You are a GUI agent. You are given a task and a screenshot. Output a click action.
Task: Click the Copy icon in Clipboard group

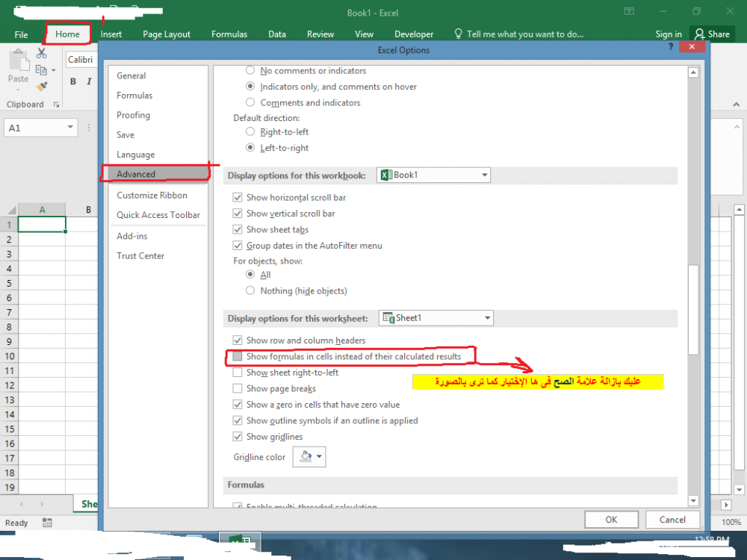(41, 70)
